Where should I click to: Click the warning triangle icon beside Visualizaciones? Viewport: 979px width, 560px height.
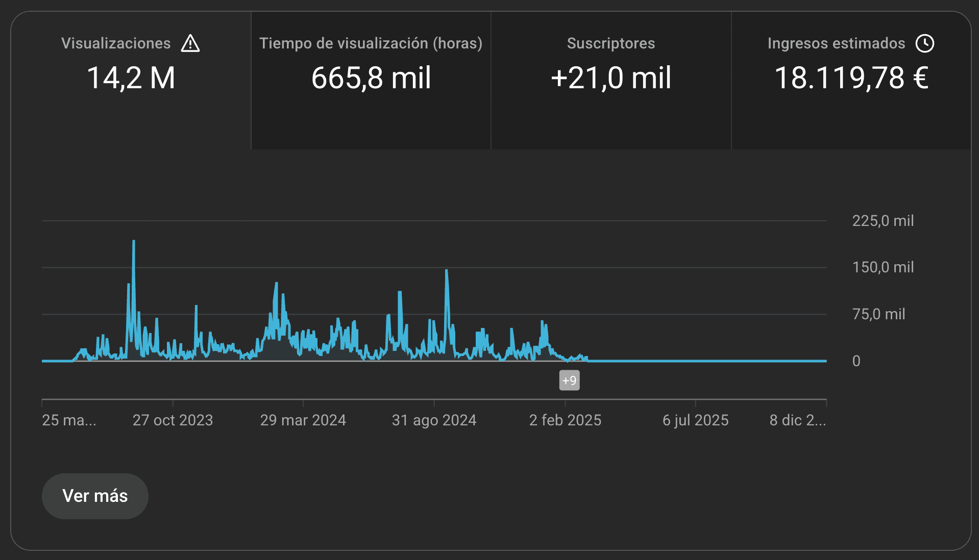coord(190,43)
